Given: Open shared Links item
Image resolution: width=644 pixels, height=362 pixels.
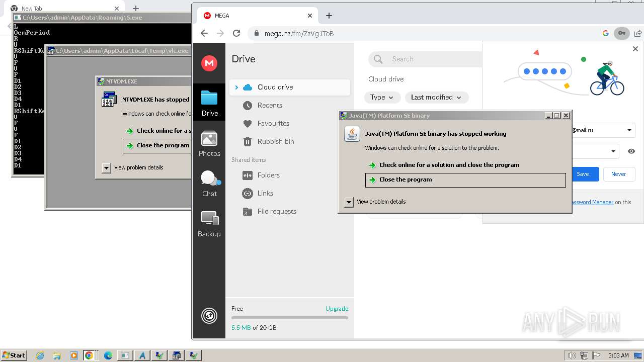Looking at the screenshot, I should [x=265, y=193].
